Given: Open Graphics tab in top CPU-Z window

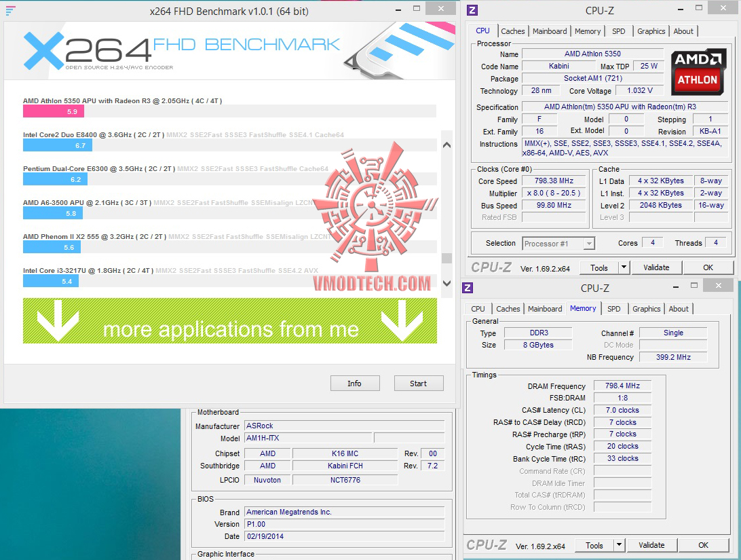Looking at the screenshot, I should [x=651, y=31].
